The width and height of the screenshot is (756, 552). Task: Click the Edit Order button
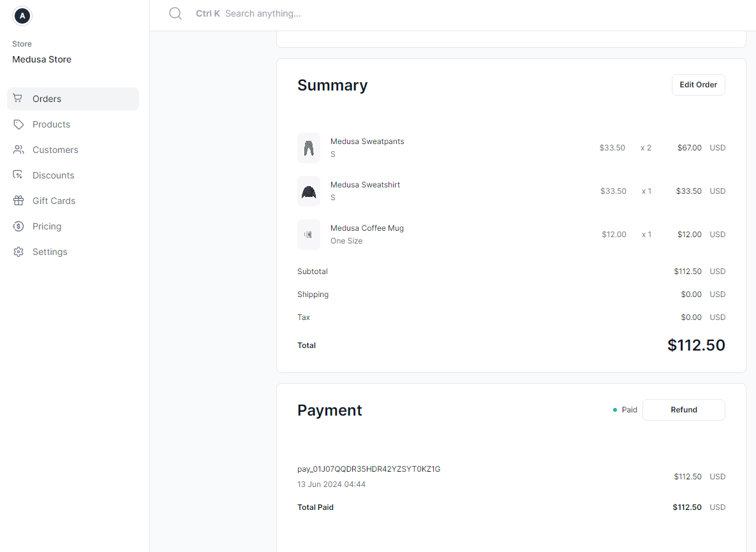[x=698, y=84]
